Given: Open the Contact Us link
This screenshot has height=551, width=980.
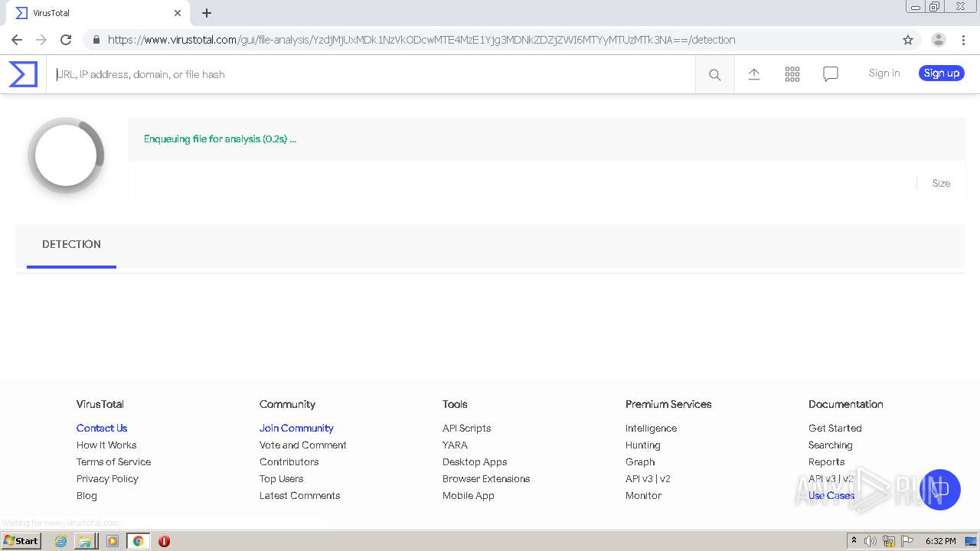Looking at the screenshot, I should pos(102,429).
